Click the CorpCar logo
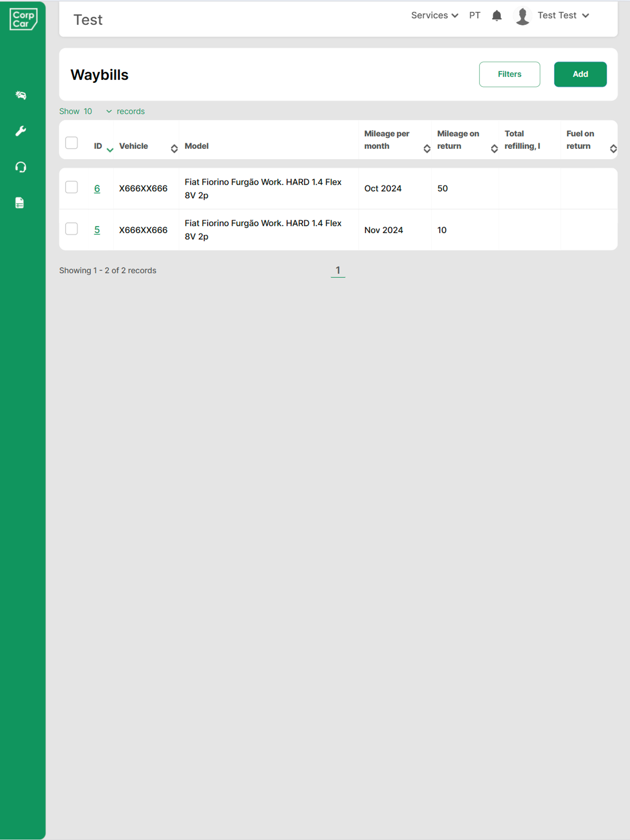 (23, 19)
